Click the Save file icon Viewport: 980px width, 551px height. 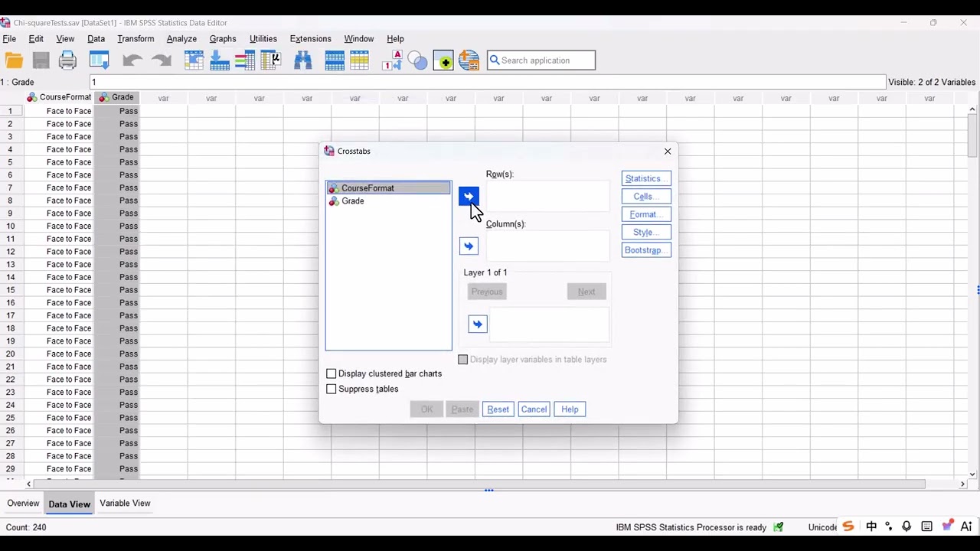click(41, 60)
